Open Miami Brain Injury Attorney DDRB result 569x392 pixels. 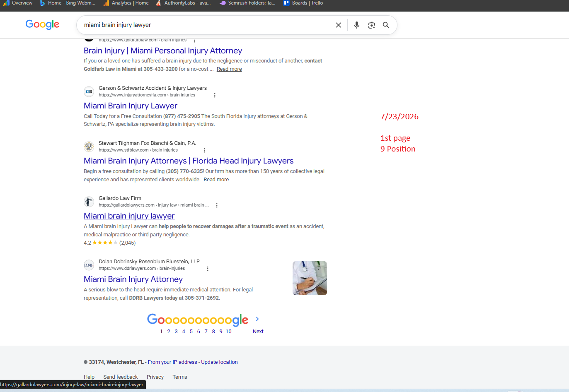(133, 279)
